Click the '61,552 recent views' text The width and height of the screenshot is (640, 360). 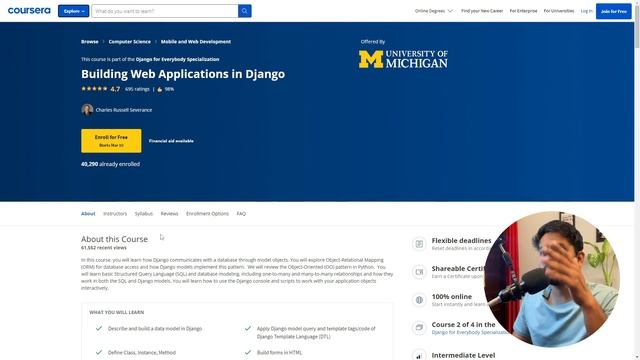[x=104, y=248]
